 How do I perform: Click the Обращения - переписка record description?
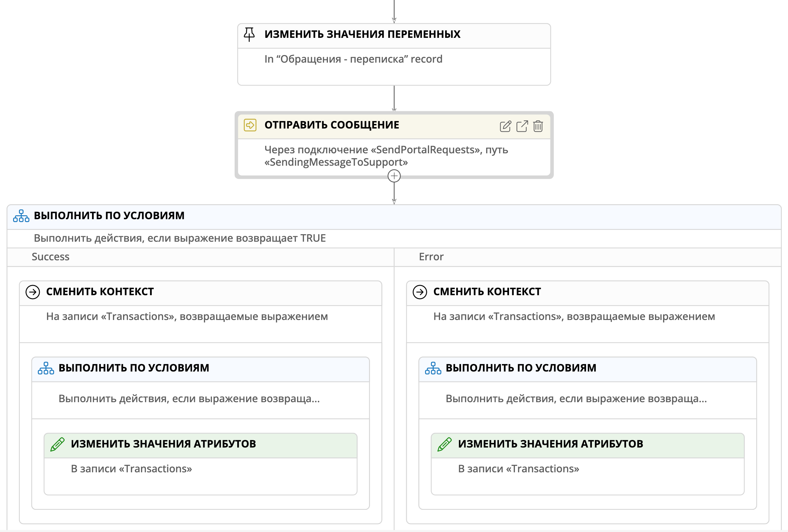pyautogui.click(x=353, y=59)
